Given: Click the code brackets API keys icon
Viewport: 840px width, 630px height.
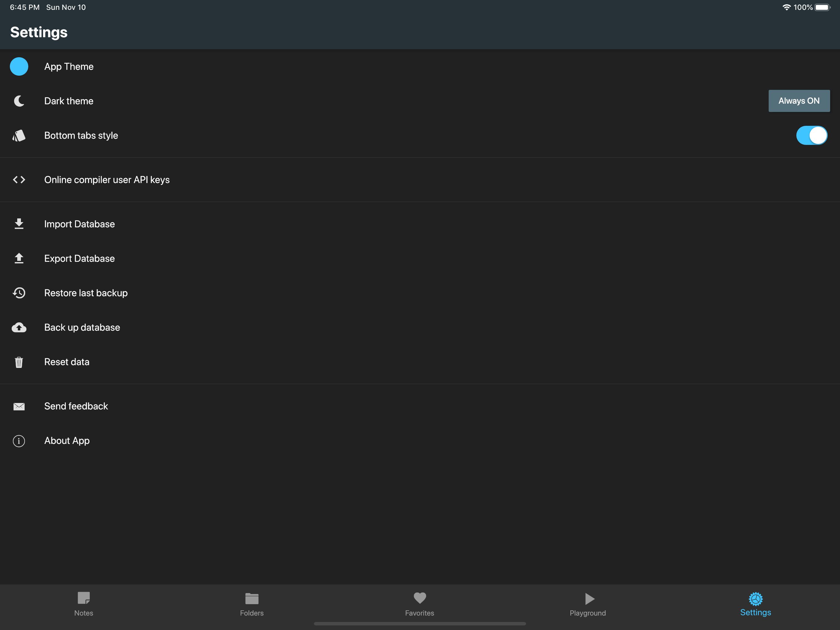Looking at the screenshot, I should tap(19, 180).
